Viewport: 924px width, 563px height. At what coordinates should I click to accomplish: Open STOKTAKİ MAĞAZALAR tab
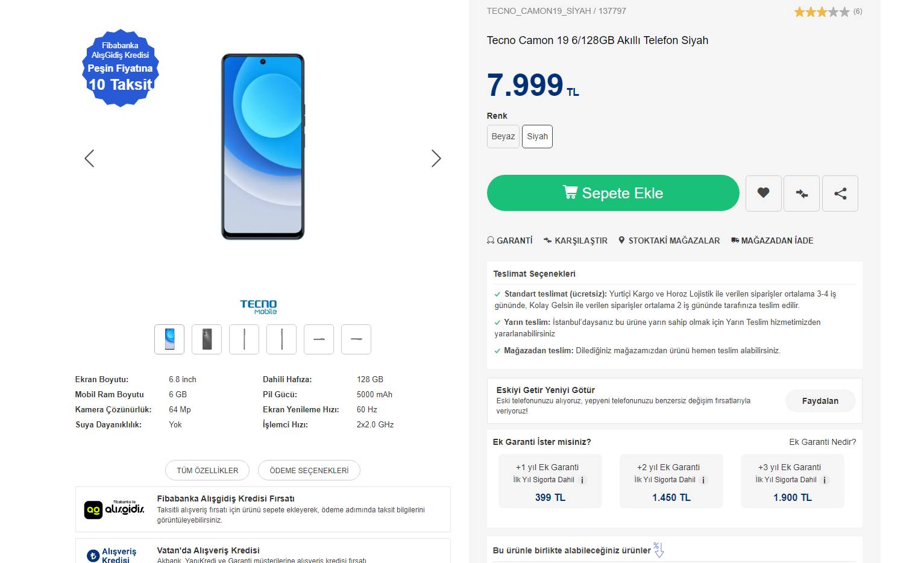click(669, 241)
